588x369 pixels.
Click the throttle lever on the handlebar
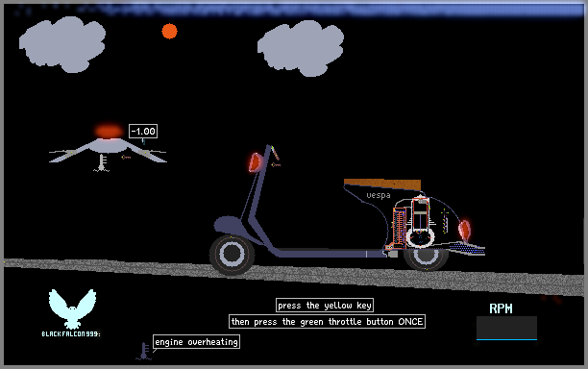pyautogui.click(x=275, y=153)
